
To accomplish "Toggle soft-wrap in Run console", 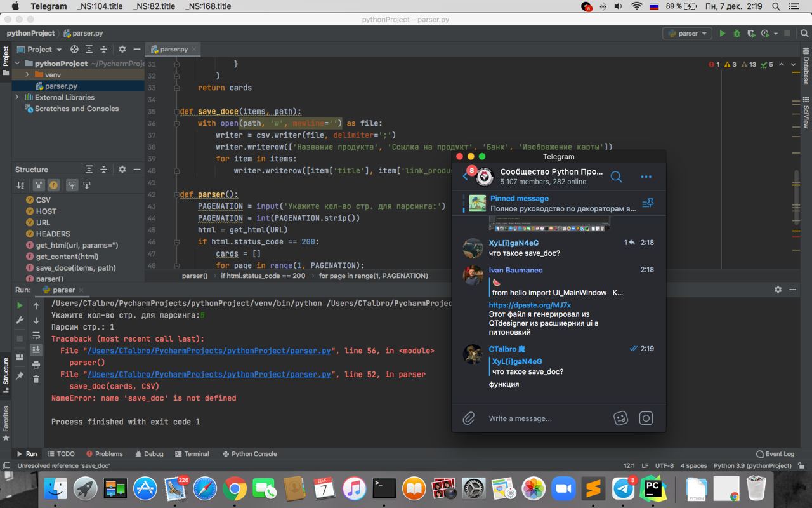I will click(36, 335).
